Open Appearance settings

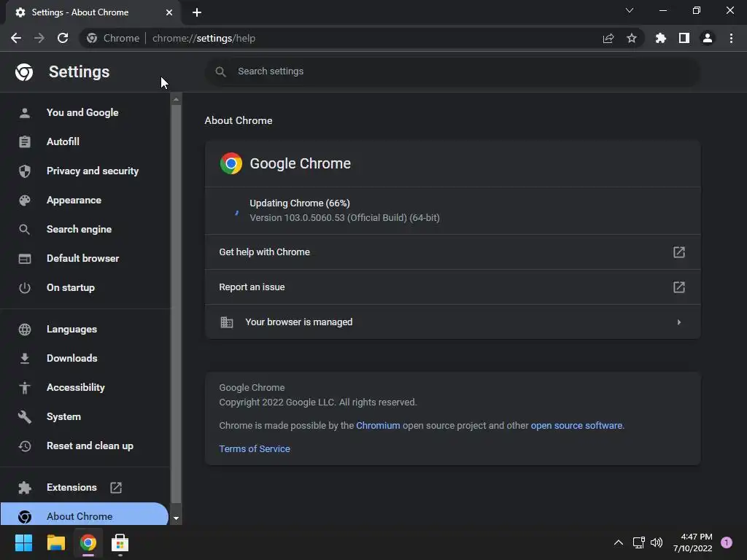pyautogui.click(x=85, y=201)
